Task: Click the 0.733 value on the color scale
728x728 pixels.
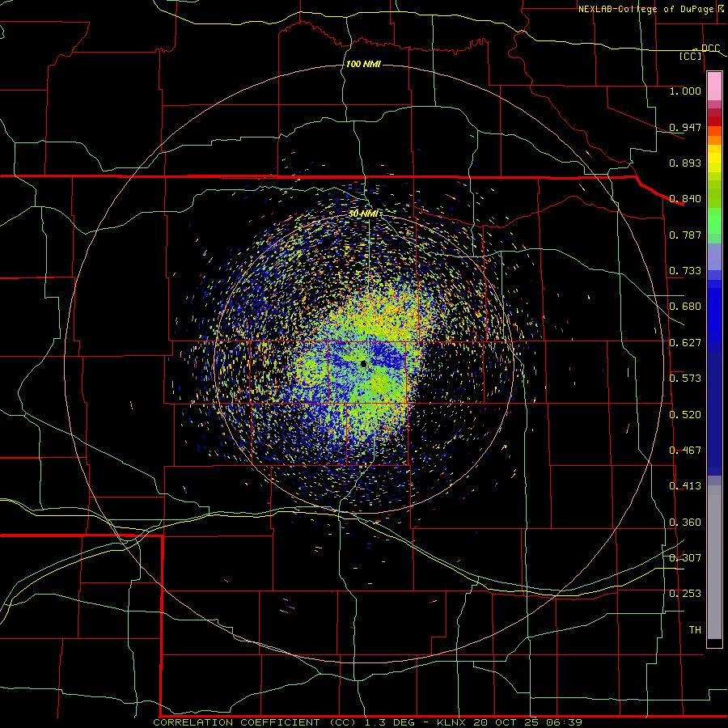Action: pyautogui.click(x=685, y=271)
